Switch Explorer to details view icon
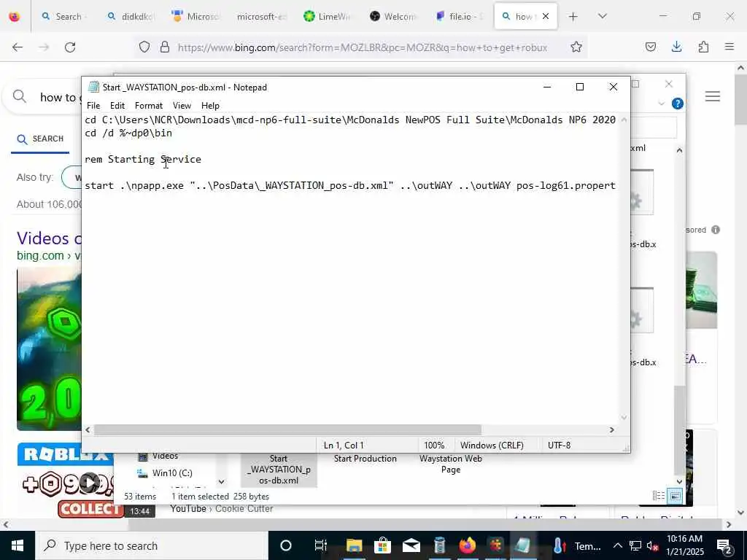This screenshot has height=560, width=747. click(x=659, y=496)
